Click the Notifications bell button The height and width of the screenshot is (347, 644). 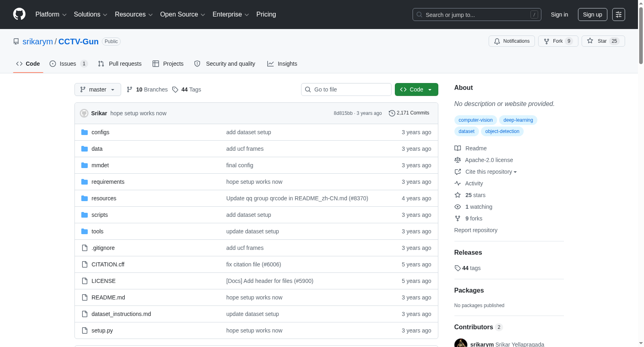click(x=512, y=41)
